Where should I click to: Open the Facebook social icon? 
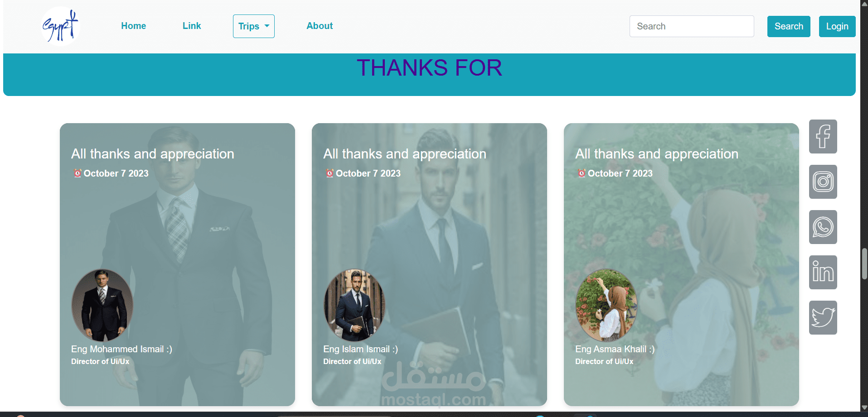[x=823, y=136]
